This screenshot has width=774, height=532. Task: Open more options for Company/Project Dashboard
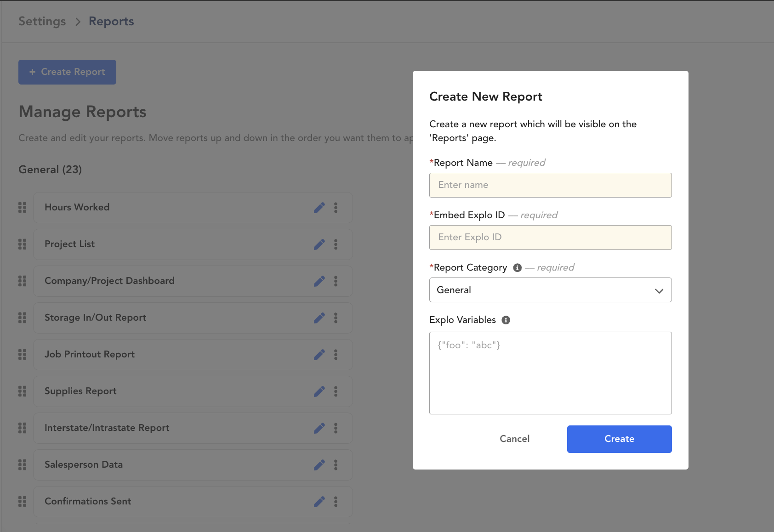[x=336, y=281]
